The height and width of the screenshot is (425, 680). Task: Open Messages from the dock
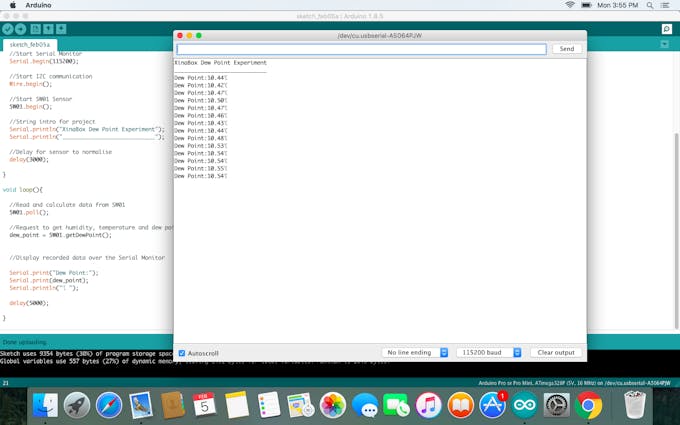(x=365, y=405)
